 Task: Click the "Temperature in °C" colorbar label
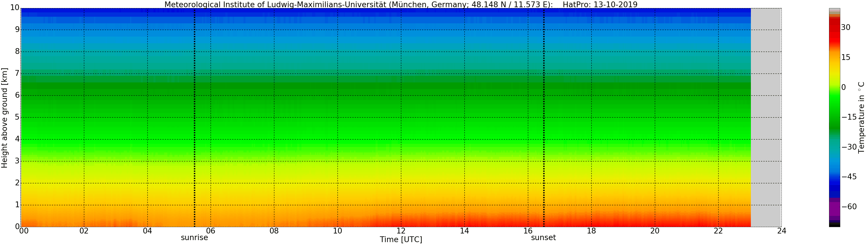tap(861, 117)
